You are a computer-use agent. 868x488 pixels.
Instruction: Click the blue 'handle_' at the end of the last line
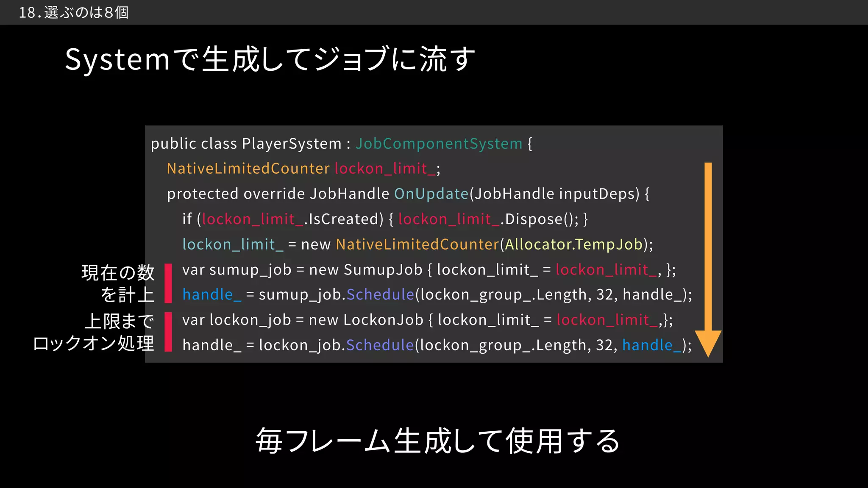[x=652, y=345]
